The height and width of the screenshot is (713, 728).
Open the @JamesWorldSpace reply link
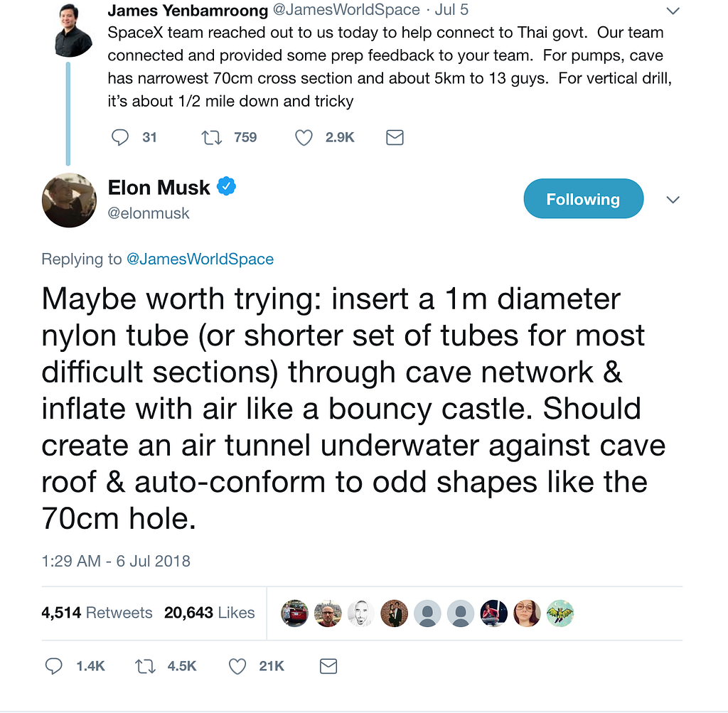tap(200, 259)
